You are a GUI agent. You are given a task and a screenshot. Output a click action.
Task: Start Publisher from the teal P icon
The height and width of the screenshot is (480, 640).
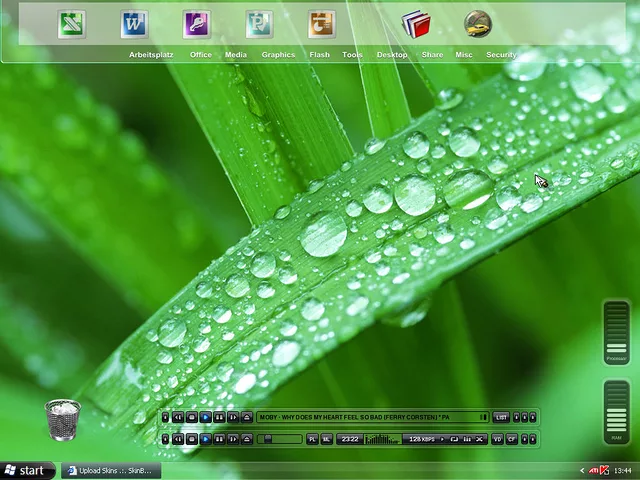[x=260, y=24]
